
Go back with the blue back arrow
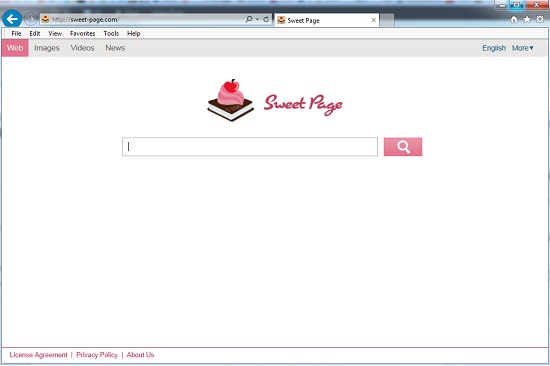point(12,19)
